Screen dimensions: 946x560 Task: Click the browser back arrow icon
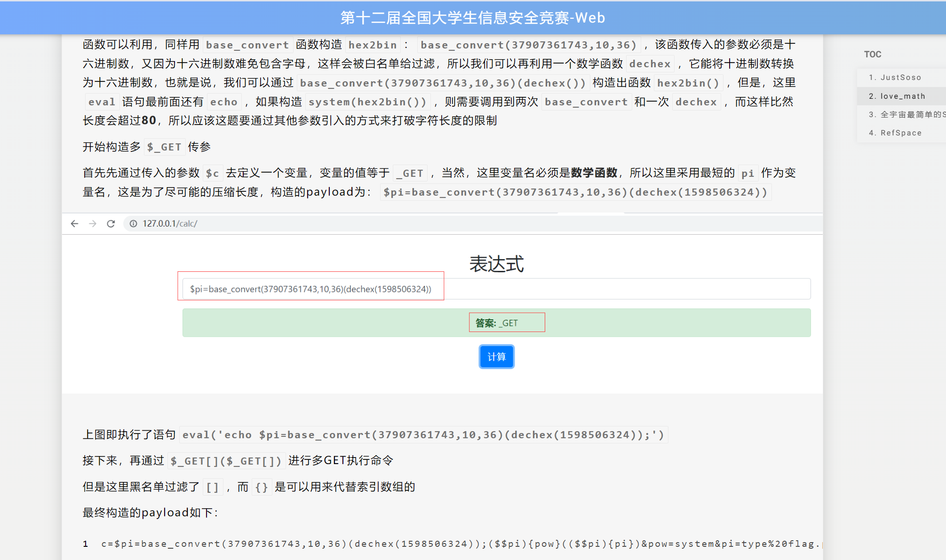tap(74, 223)
